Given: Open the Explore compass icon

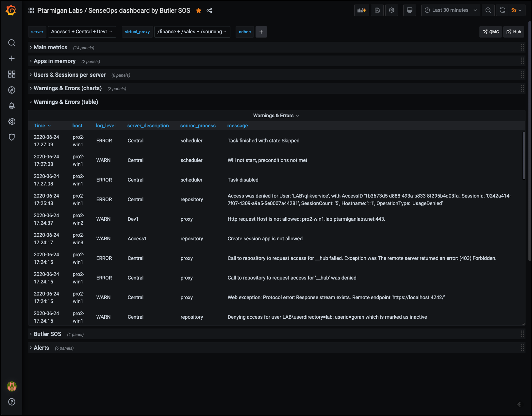Looking at the screenshot, I should click(12, 90).
